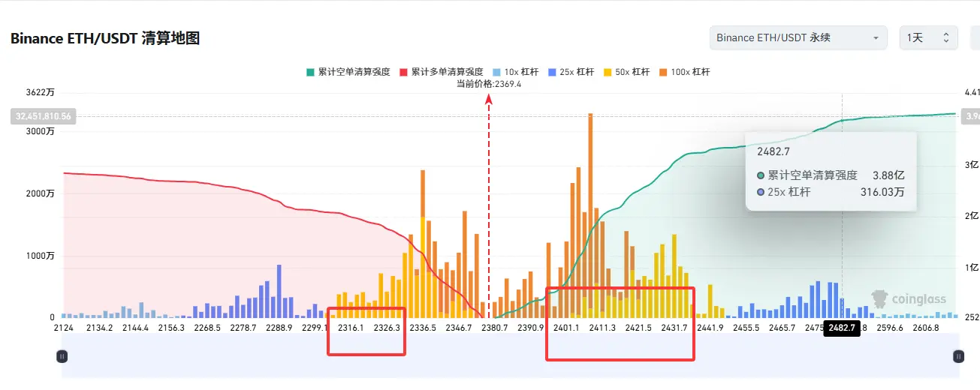Open the 1天 time range selector

click(x=928, y=37)
